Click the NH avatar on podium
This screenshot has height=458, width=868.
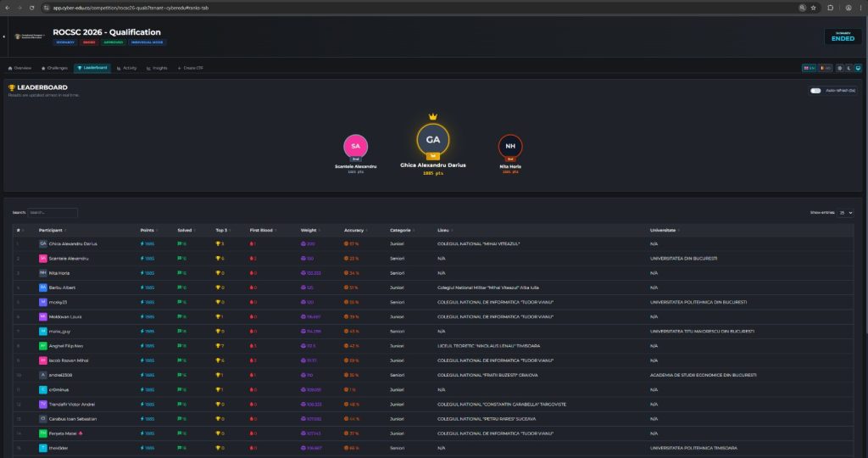click(x=510, y=146)
